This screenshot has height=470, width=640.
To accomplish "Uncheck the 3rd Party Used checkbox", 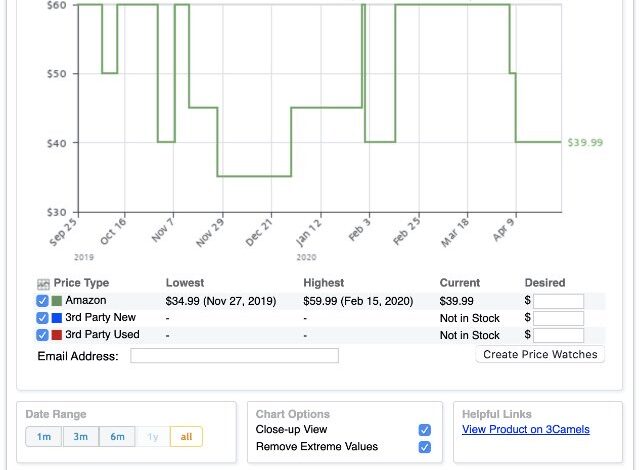I will (42, 335).
